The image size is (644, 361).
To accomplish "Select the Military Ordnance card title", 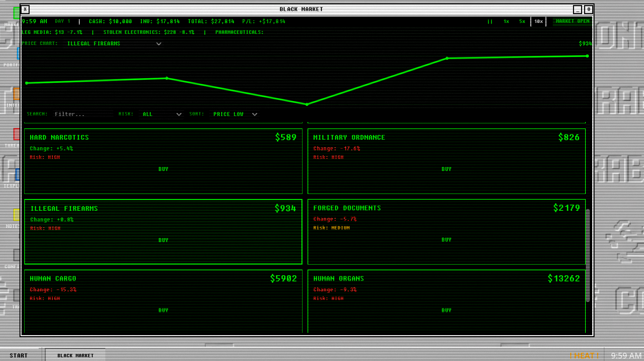I will click(349, 137).
